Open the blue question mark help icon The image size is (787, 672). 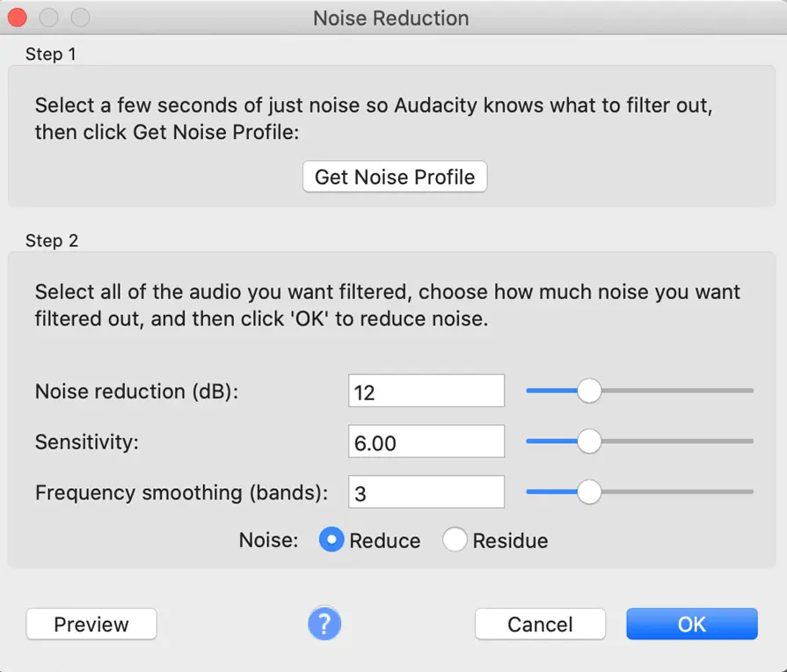[x=324, y=624]
